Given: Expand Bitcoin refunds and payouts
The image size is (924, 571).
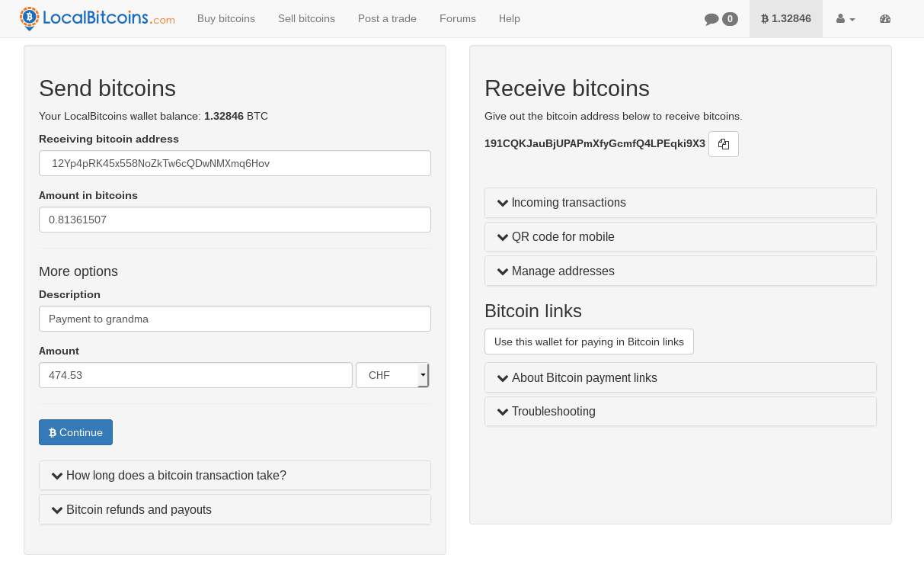Looking at the screenshot, I should (235, 508).
